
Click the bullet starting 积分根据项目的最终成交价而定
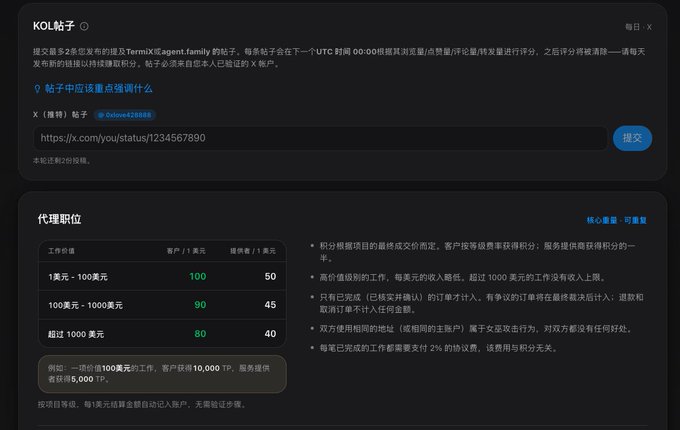click(x=477, y=252)
